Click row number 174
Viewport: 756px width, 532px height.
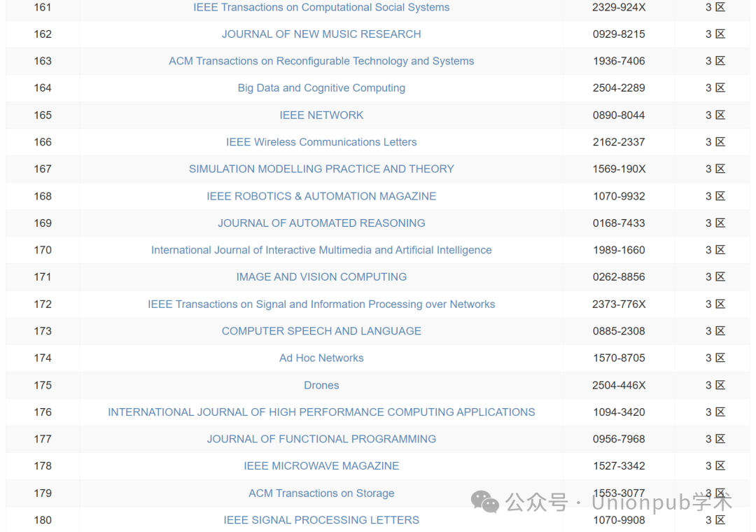[43, 358]
